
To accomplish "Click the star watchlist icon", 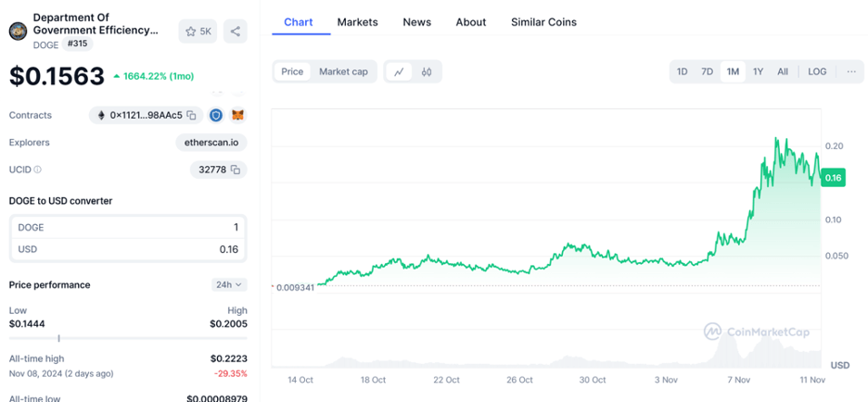I will pos(191,31).
